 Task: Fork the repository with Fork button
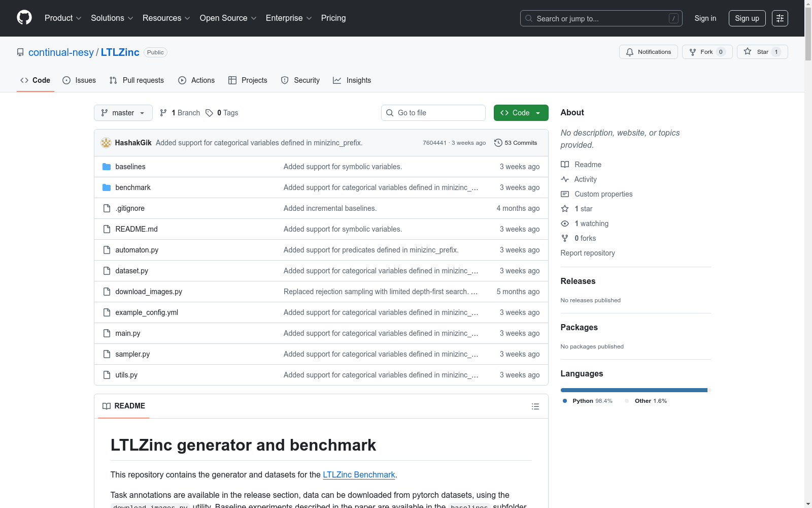click(x=707, y=52)
